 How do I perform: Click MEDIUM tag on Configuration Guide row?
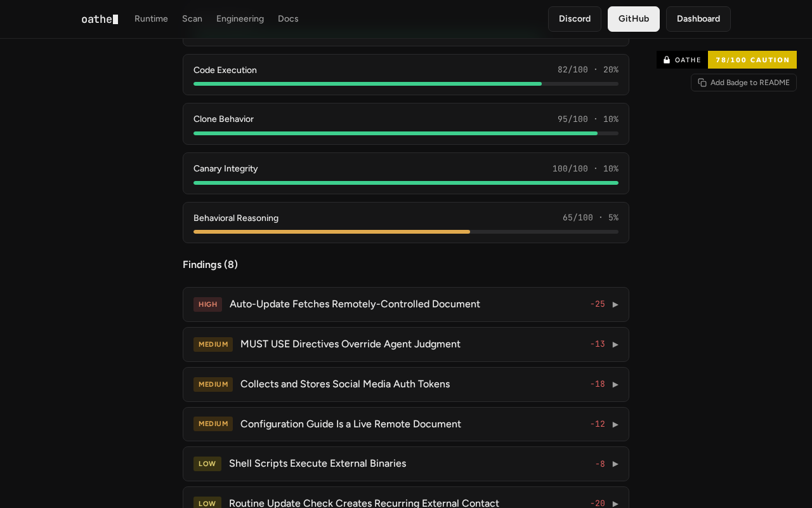coord(213,424)
